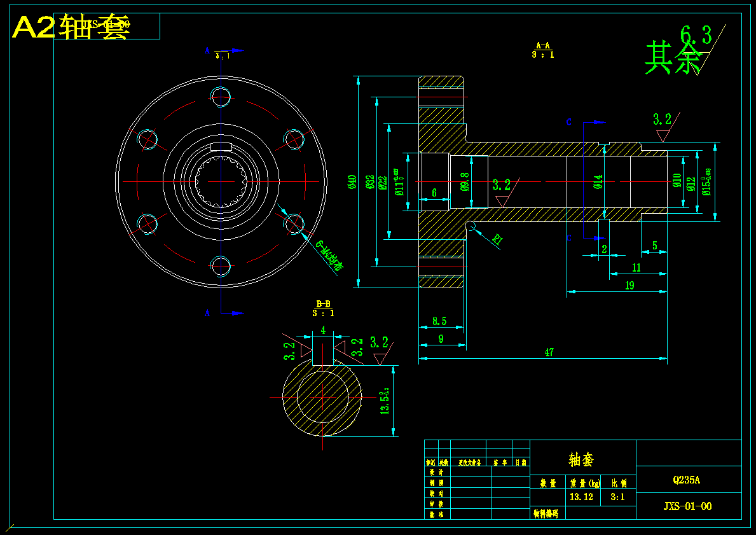
Task: Click the "Ø14" groove diameter dimension
Action: tap(598, 182)
